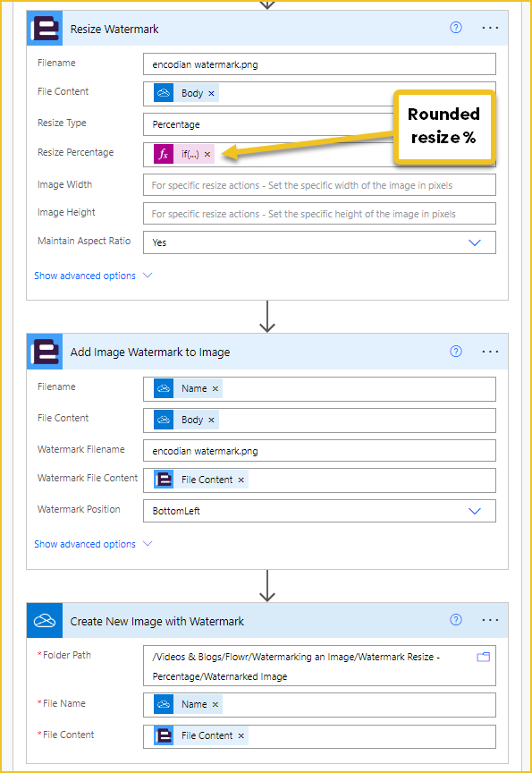Viewport: 532px width, 773px height.
Task: Click the Image Height input field
Action: point(319,214)
